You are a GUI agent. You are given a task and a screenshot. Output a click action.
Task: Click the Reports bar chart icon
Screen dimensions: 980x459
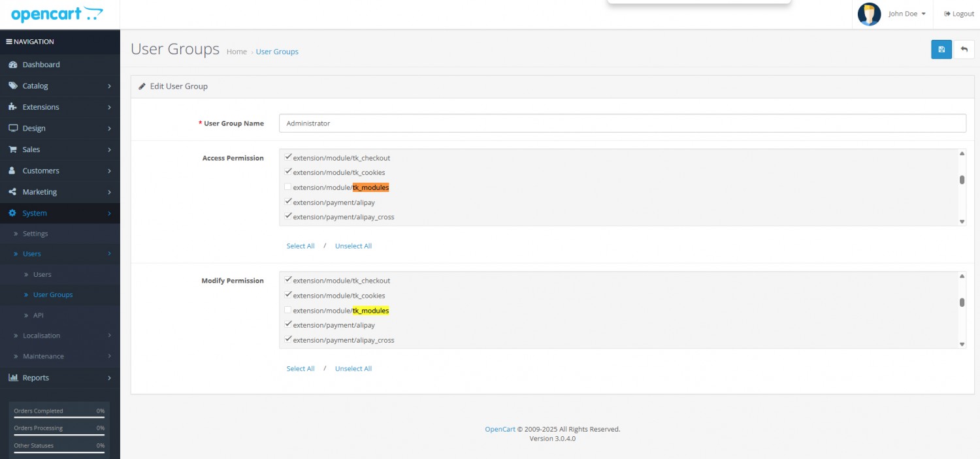tap(12, 377)
